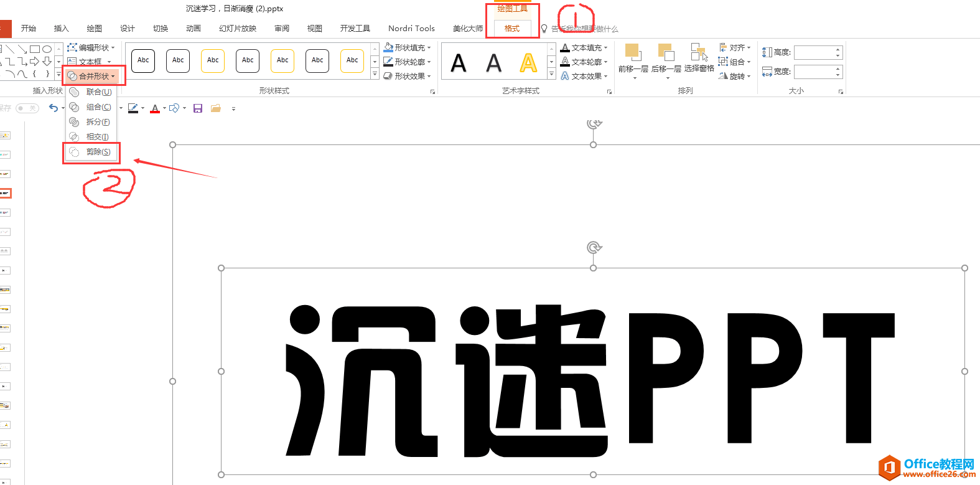Click the 高度 height input field
Viewport: 980px width, 485px height.
[x=818, y=52]
